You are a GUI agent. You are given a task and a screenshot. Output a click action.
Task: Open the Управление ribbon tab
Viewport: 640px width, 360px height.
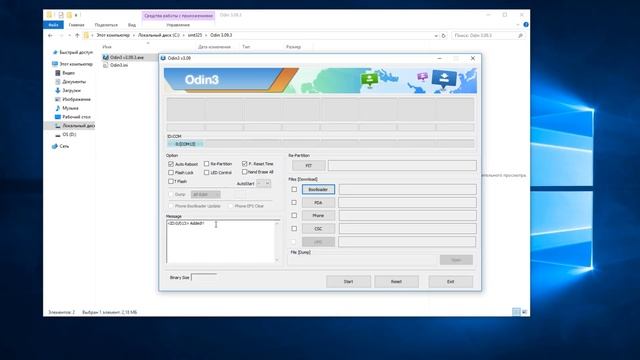pyautogui.click(x=178, y=25)
